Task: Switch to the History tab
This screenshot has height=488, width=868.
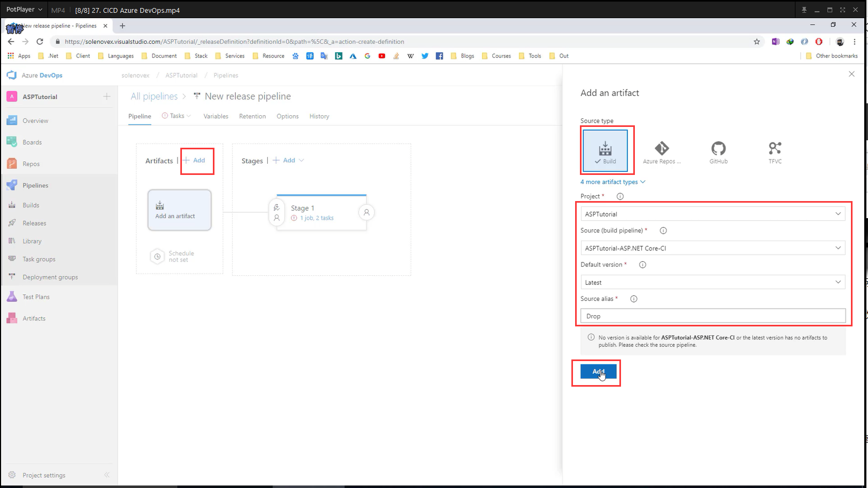Action: click(x=319, y=116)
